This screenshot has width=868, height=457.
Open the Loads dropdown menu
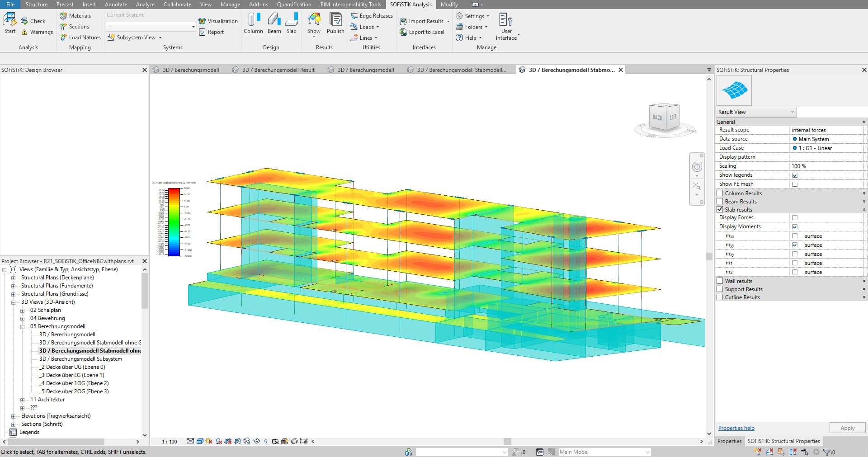[364, 27]
